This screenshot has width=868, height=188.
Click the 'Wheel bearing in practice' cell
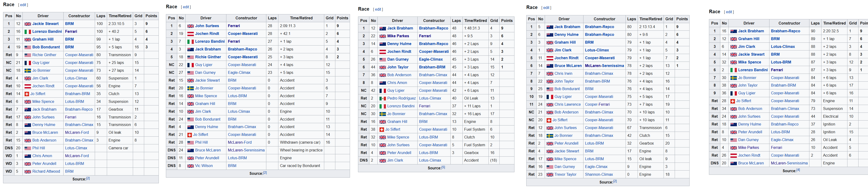click(301, 150)
